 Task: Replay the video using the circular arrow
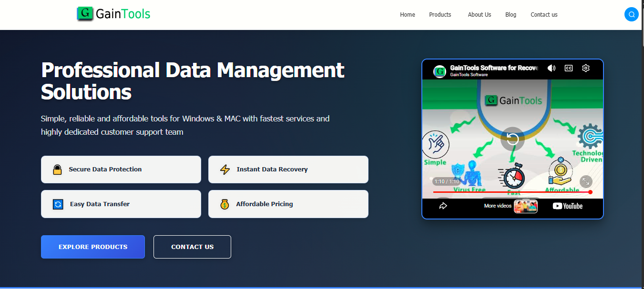click(x=512, y=139)
